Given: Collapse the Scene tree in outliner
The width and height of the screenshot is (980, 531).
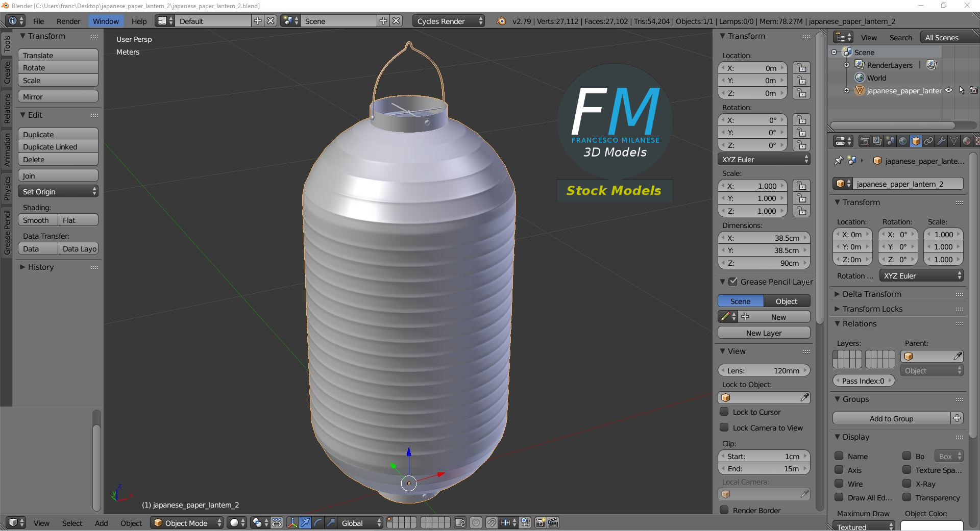Looking at the screenshot, I should point(834,52).
